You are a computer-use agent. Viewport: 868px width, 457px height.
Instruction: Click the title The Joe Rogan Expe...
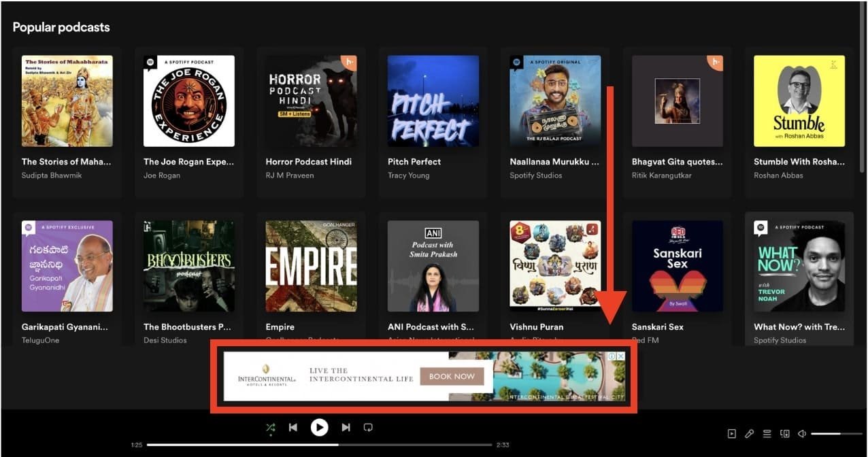click(188, 162)
